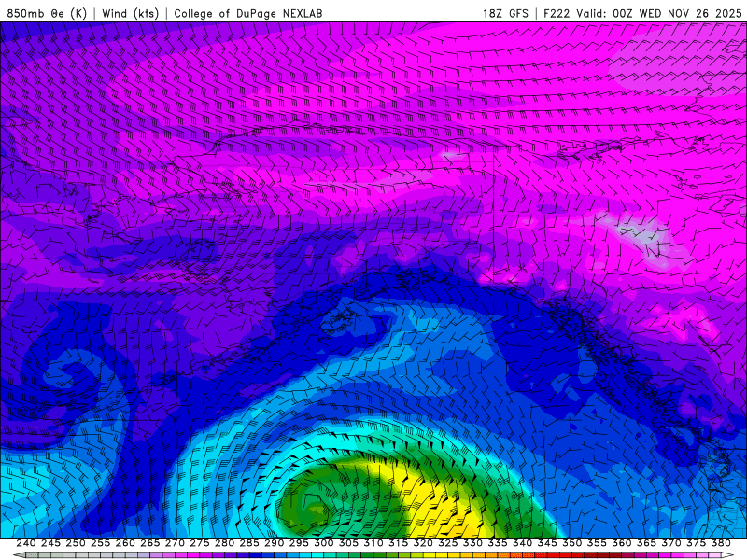Click the 250 value on the color scale

pos(76,543)
